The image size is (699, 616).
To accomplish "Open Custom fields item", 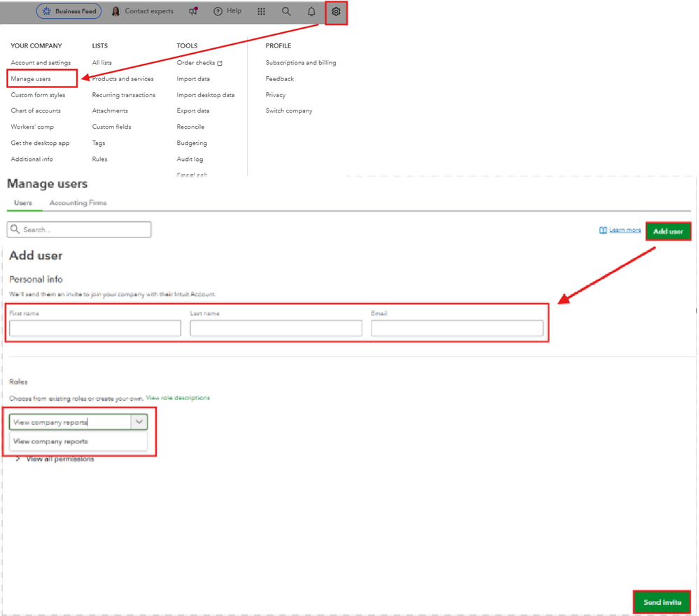I will click(x=111, y=127).
